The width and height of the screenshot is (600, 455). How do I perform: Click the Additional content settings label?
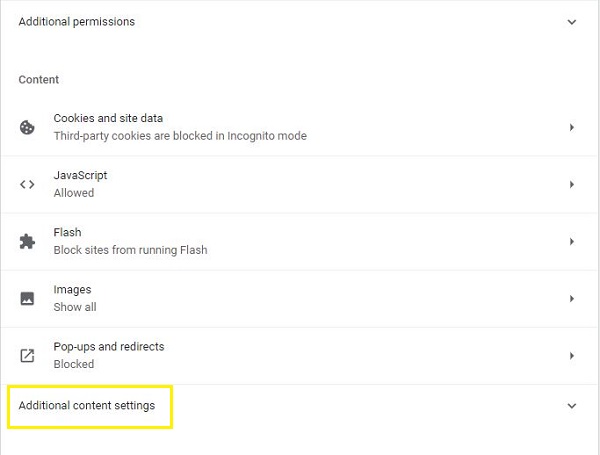pos(87,406)
